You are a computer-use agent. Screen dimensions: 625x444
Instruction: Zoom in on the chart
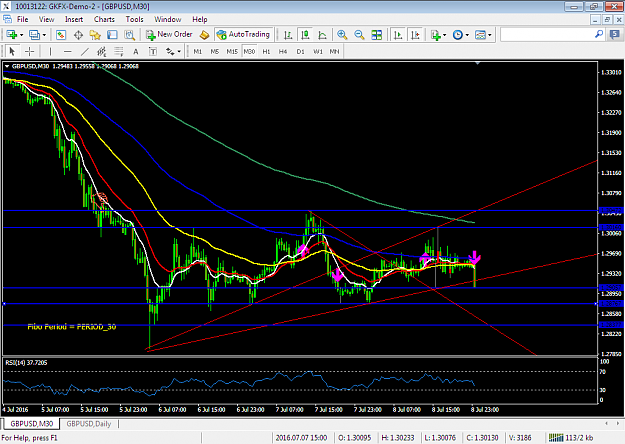click(x=342, y=35)
